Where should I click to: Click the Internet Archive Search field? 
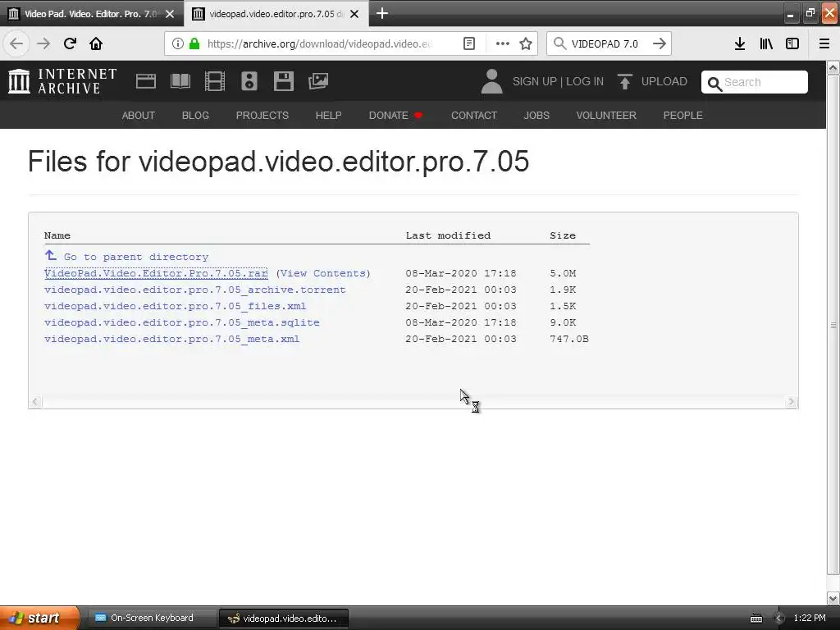tap(755, 82)
